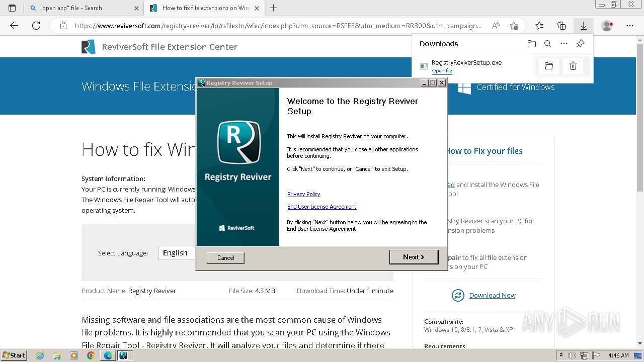Toggle Read aloud icon in address bar
Image resolution: width=644 pixels, height=362 pixels.
(496, 26)
